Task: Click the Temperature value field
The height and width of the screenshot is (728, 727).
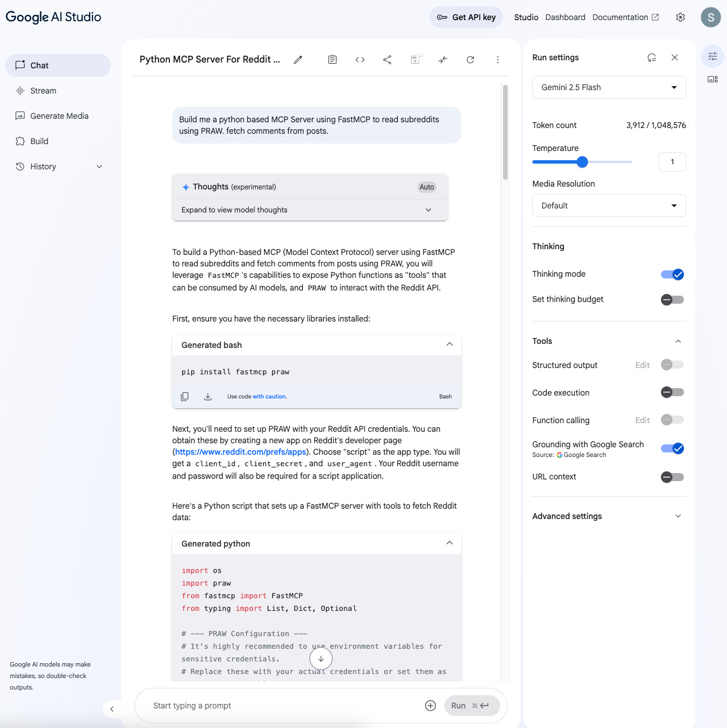Action: 672,162
